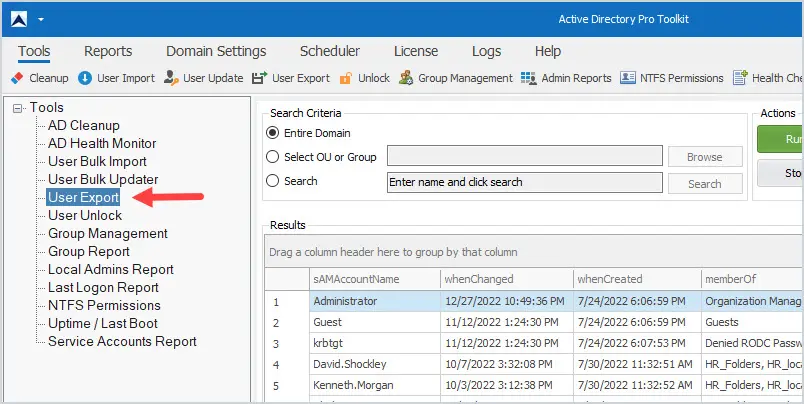Open the Logs tab
Image resolution: width=804 pixels, height=404 pixels.
(x=486, y=52)
